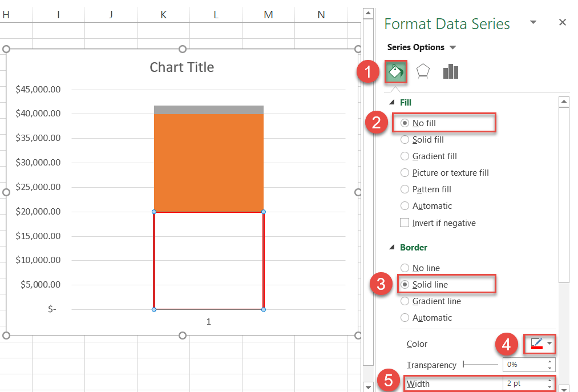Open the border Color picker dropdown
The image size is (578, 392).
[x=549, y=343]
